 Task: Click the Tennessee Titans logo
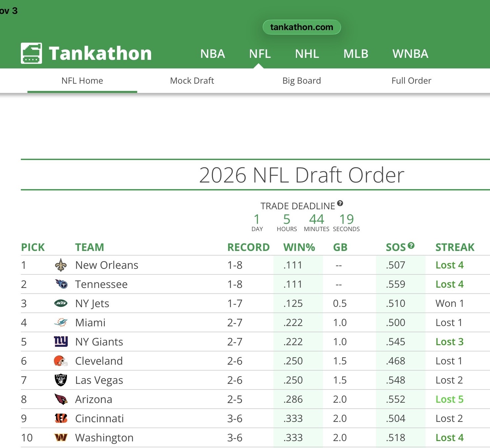coord(61,284)
